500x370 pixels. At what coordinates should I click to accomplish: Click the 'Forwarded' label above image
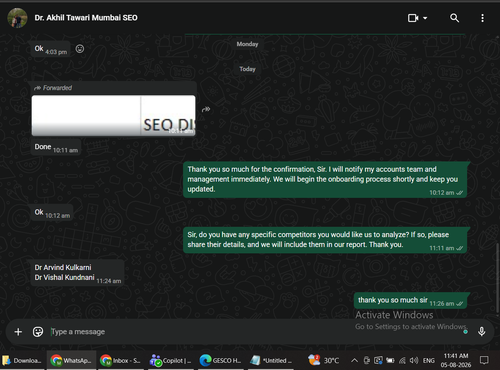[x=53, y=88]
